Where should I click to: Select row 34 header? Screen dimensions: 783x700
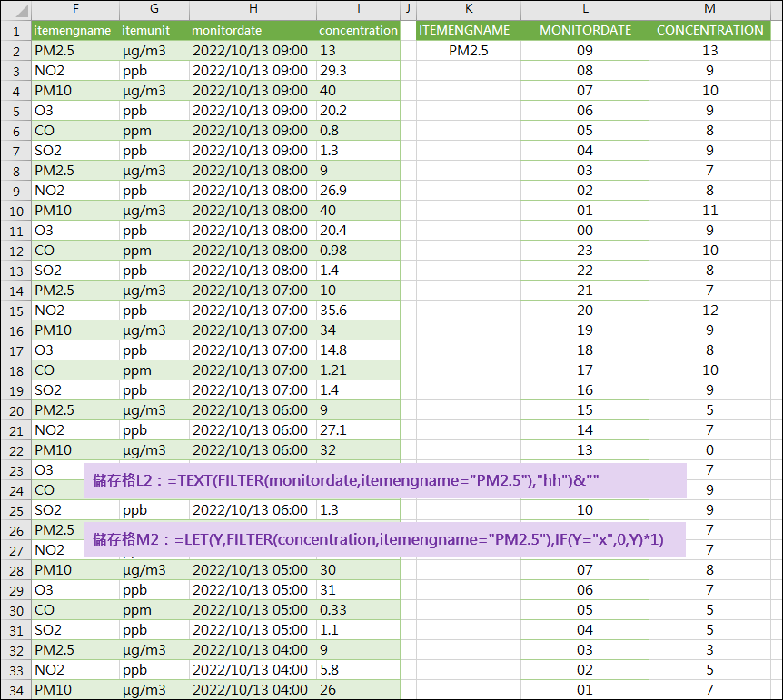[x=16, y=690]
